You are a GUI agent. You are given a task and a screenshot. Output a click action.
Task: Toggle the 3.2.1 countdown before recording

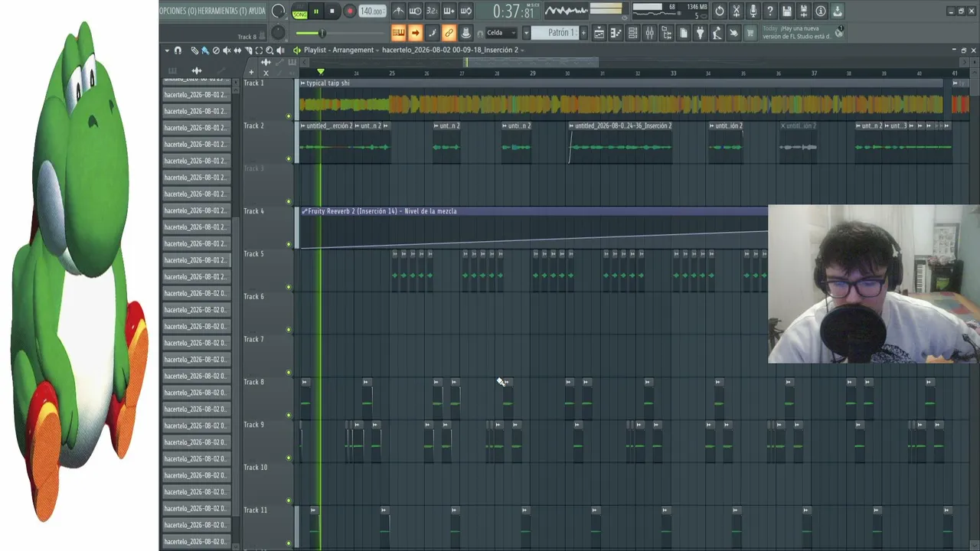[433, 11]
